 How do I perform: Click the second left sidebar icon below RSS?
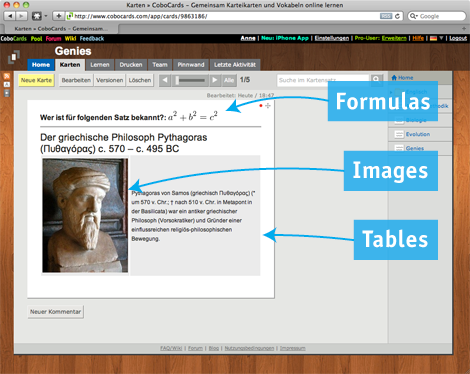click(7, 85)
